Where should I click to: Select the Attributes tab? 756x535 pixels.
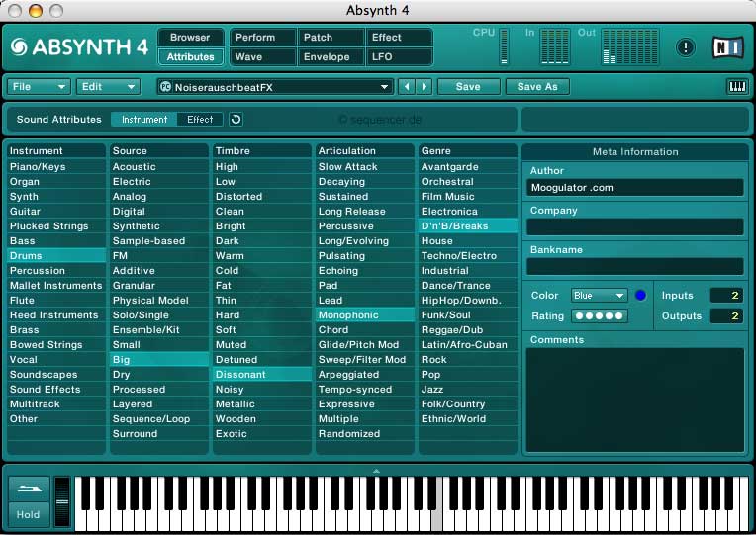[x=190, y=57]
